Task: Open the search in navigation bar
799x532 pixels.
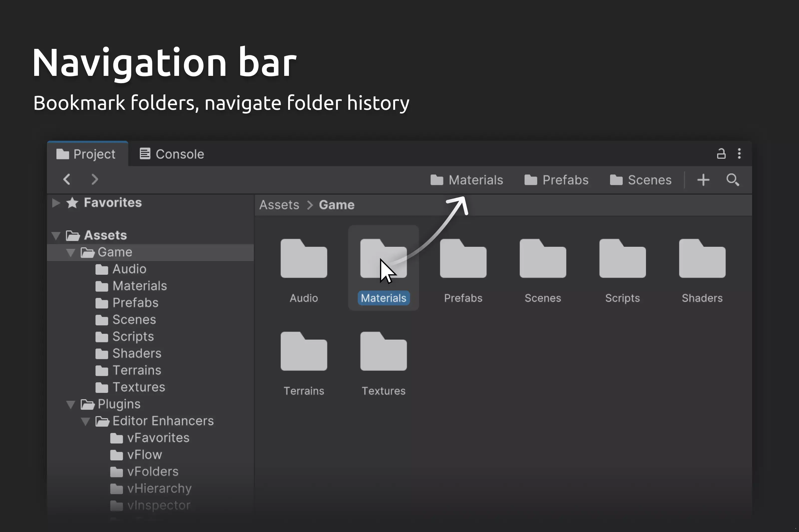Action: [x=733, y=180]
